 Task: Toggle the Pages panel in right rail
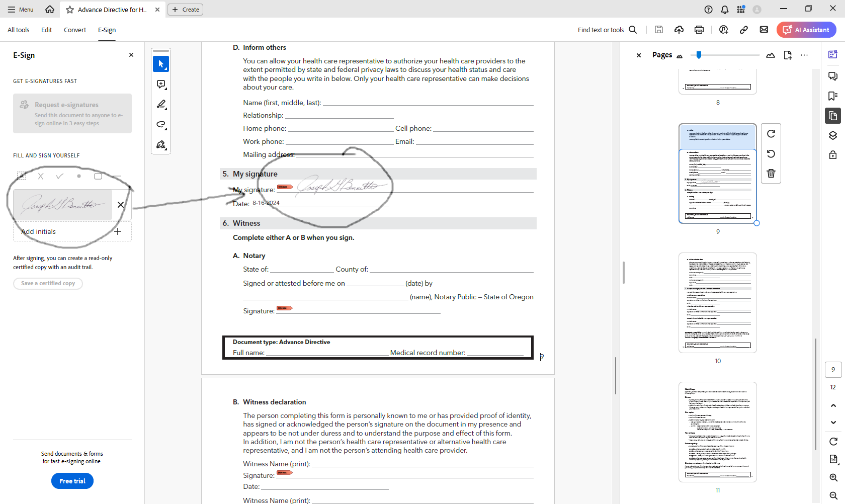pyautogui.click(x=833, y=116)
